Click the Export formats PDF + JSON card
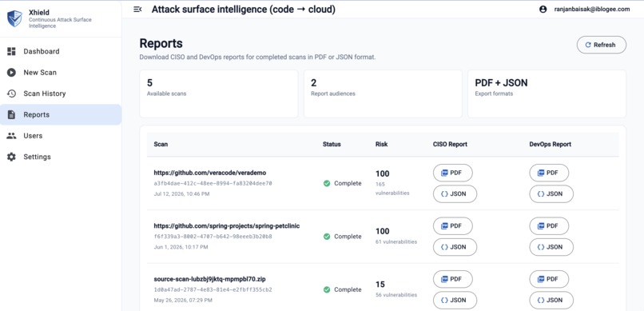Screen dimensions: 644x311 [x=547, y=94]
